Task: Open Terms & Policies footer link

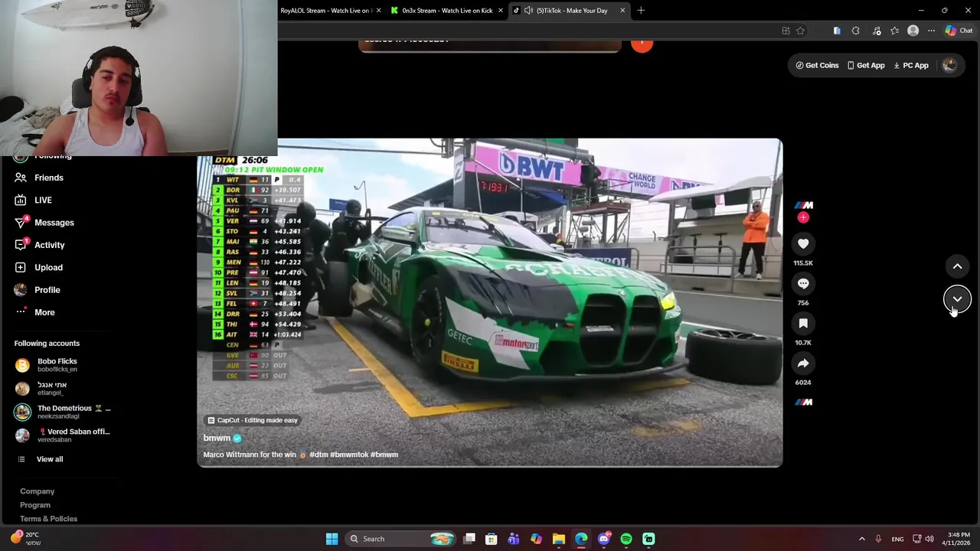Action: pos(48,519)
